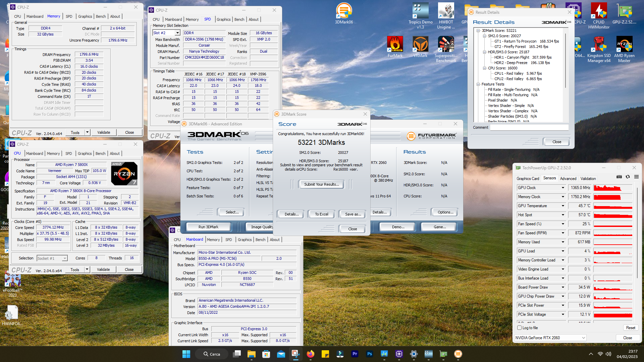644x362 pixels.
Task: Open File Explorer from taskbar
Action: tap(252, 354)
